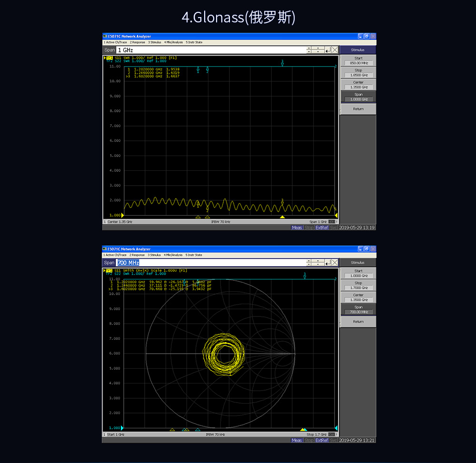The width and height of the screenshot is (476, 463).
Task: Click the enter arrow icon in the Span entry bar
Action: coord(328,50)
